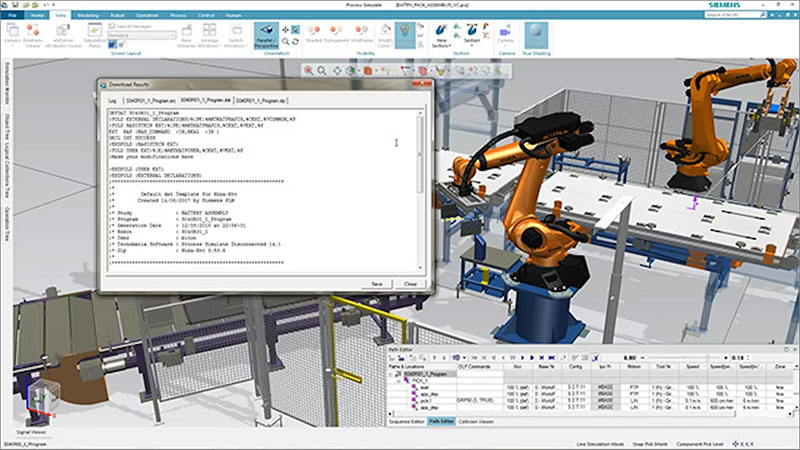Collapse the PICK_1 operation node

[x=400, y=381]
